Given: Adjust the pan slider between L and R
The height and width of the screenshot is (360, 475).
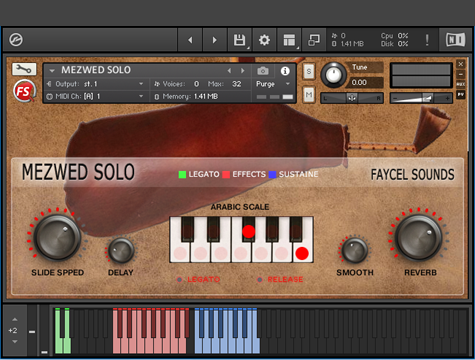Looking at the screenshot, I should click(352, 98).
